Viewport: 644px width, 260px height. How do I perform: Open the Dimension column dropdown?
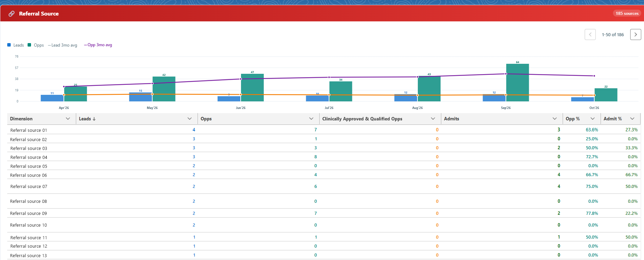[68, 119]
